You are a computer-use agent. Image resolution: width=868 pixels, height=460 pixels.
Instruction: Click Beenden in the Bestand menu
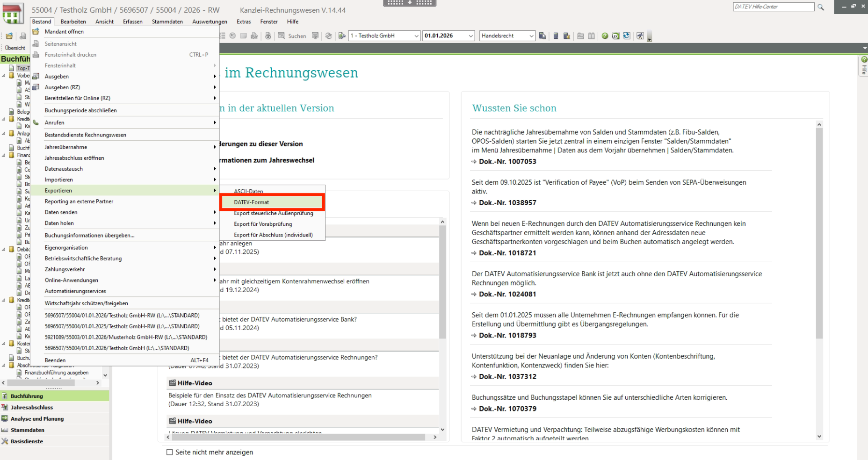coord(125,360)
